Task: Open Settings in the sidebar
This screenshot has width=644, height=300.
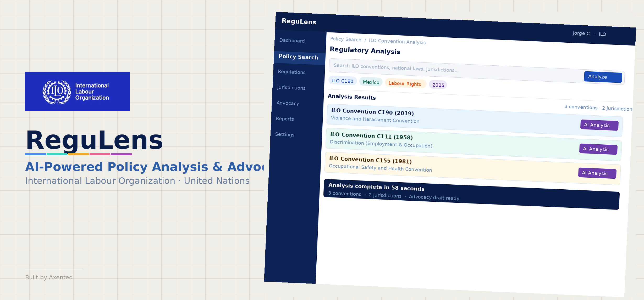Action: 284,134
